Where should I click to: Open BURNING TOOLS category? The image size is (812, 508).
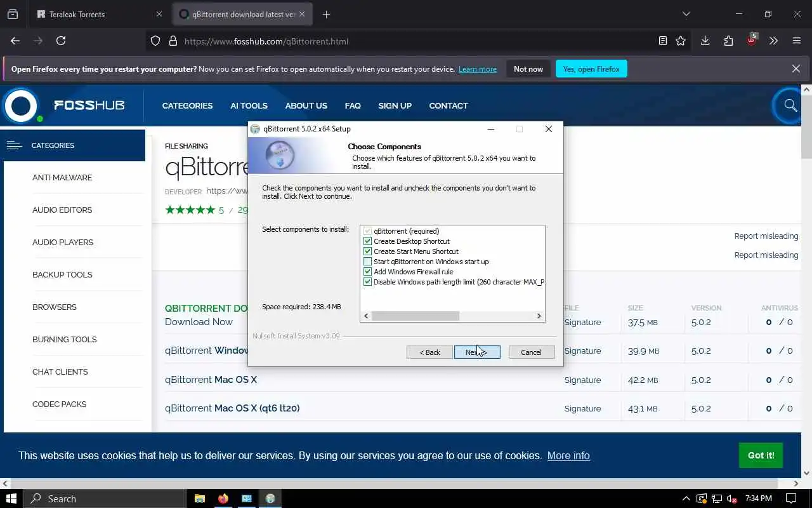coord(65,339)
